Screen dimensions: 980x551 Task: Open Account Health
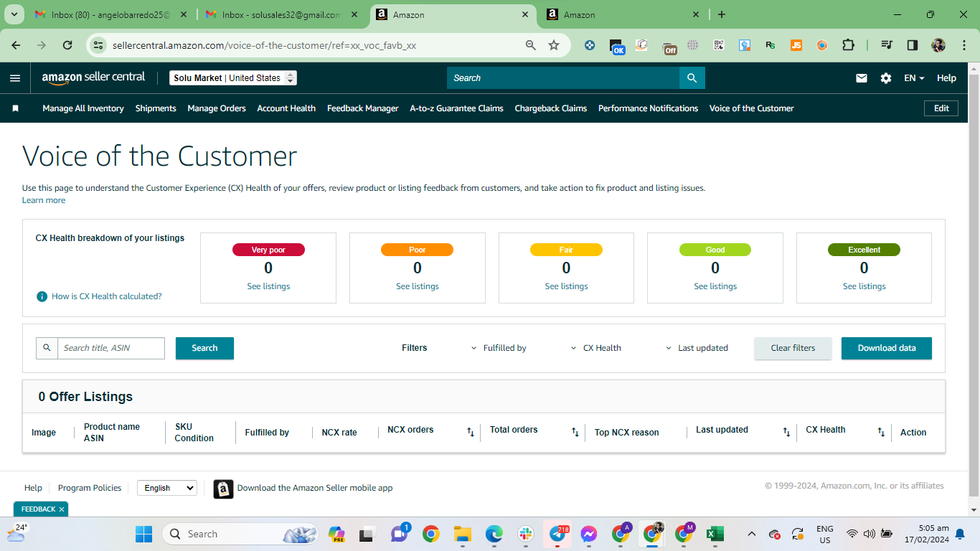coord(286,108)
